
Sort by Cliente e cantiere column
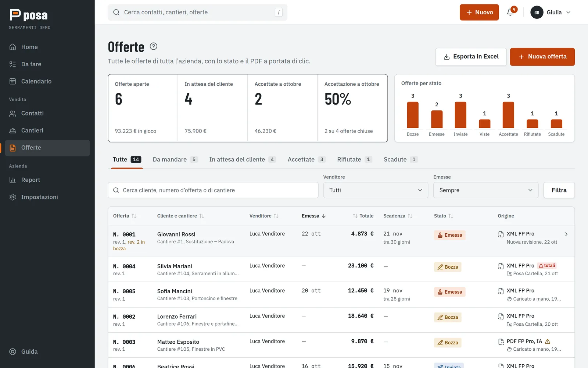click(x=180, y=216)
